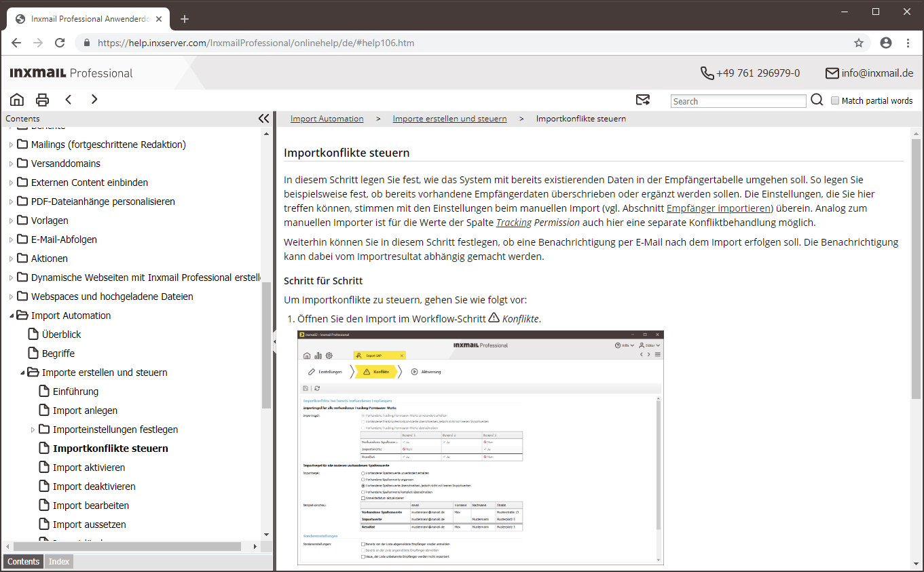Expand PDF-Dateianhänge personalisieren node

tap(11, 202)
